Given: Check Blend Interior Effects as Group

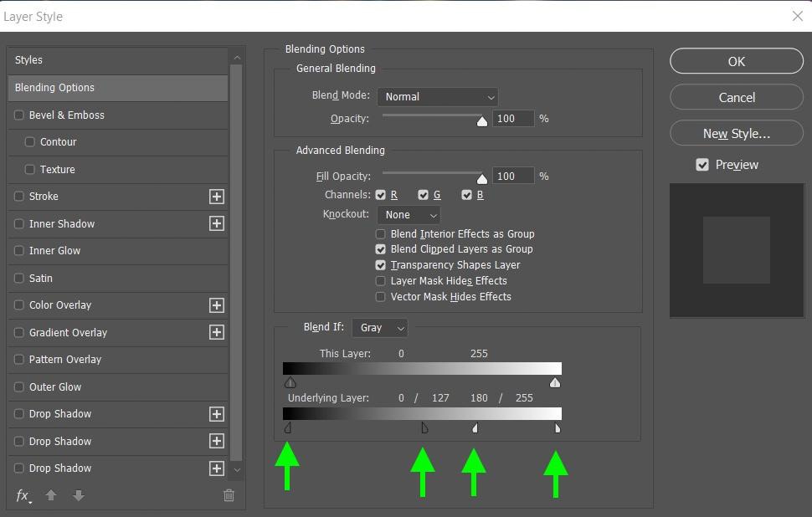Looking at the screenshot, I should click(381, 234).
